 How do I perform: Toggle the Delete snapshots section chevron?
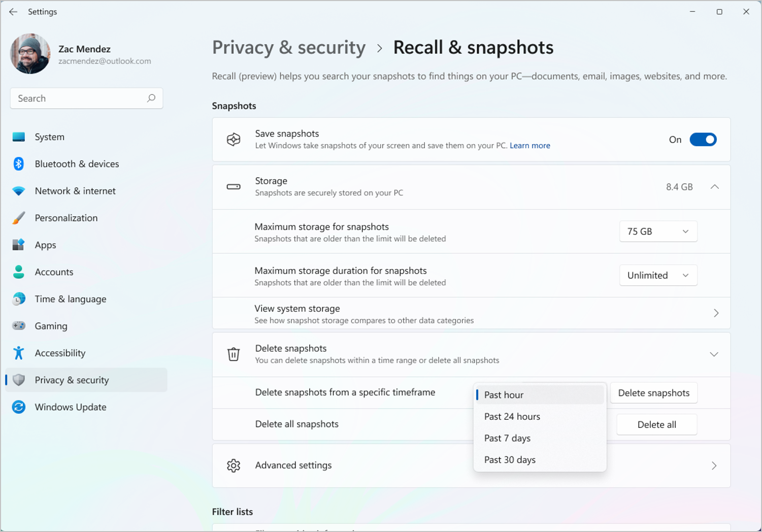click(714, 354)
